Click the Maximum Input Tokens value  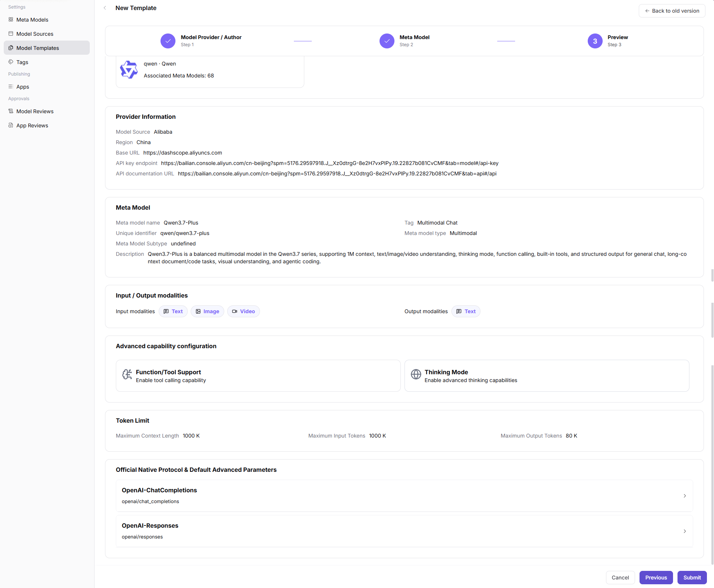pyautogui.click(x=377, y=436)
